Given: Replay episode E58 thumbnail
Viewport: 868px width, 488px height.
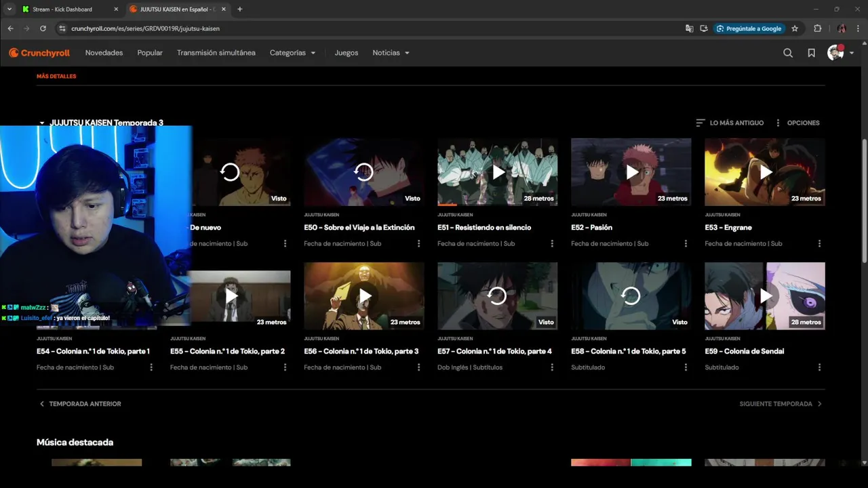Looking at the screenshot, I should pos(631,296).
